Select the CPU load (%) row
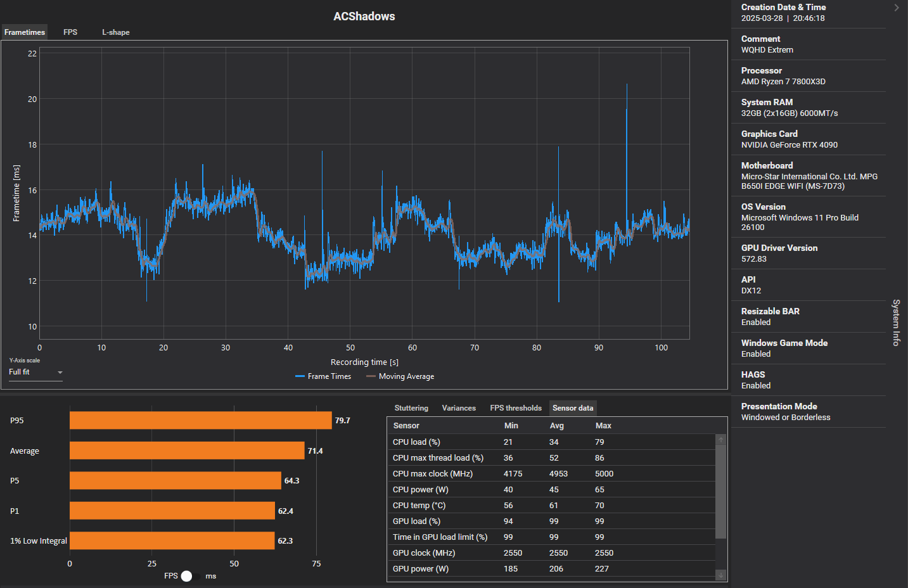 551,442
